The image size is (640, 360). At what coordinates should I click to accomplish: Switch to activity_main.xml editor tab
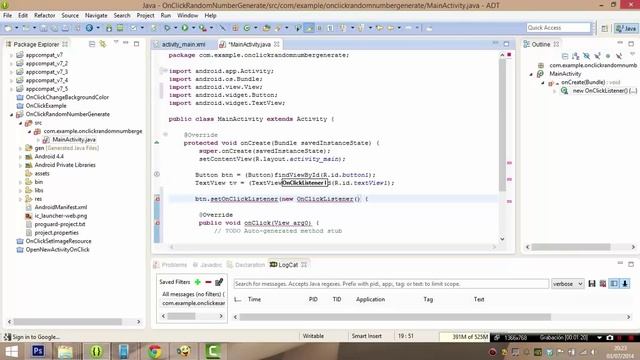tap(183, 44)
